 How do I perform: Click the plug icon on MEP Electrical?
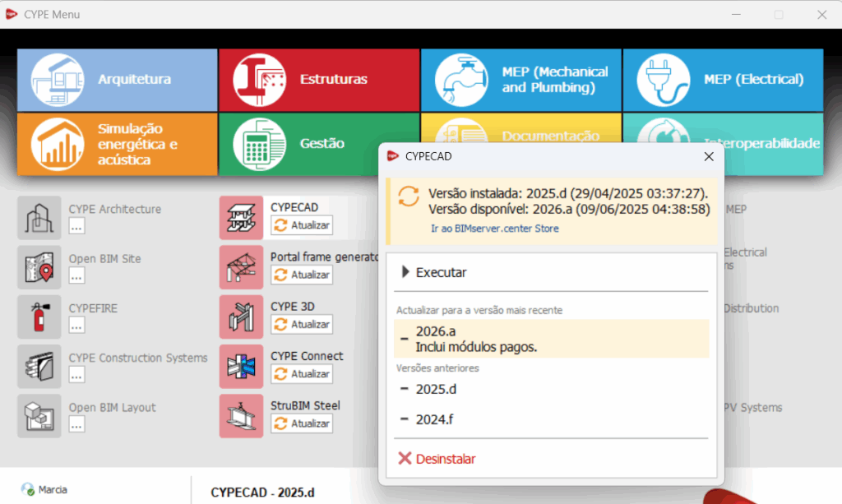[x=664, y=80]
